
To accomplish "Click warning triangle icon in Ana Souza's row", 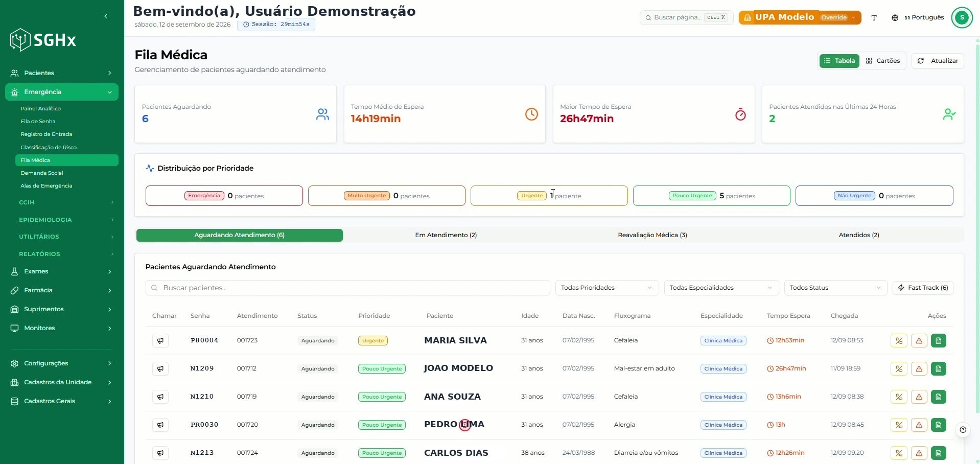I will pos(919,397).
